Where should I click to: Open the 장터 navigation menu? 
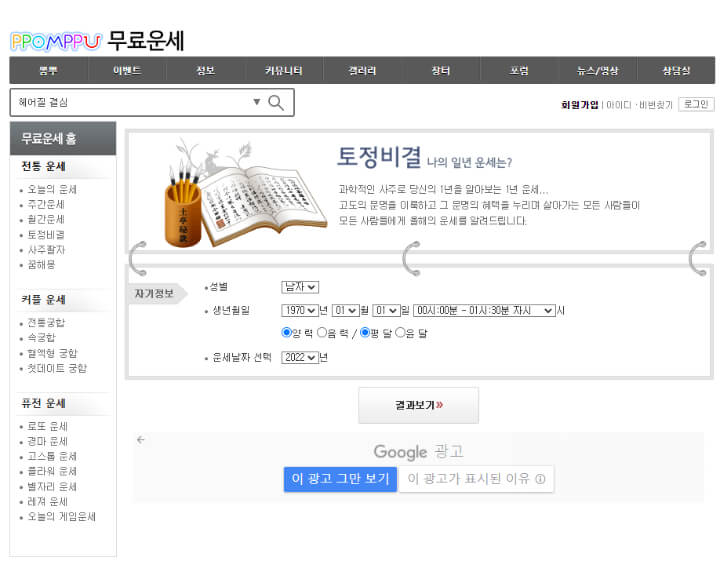441,70
